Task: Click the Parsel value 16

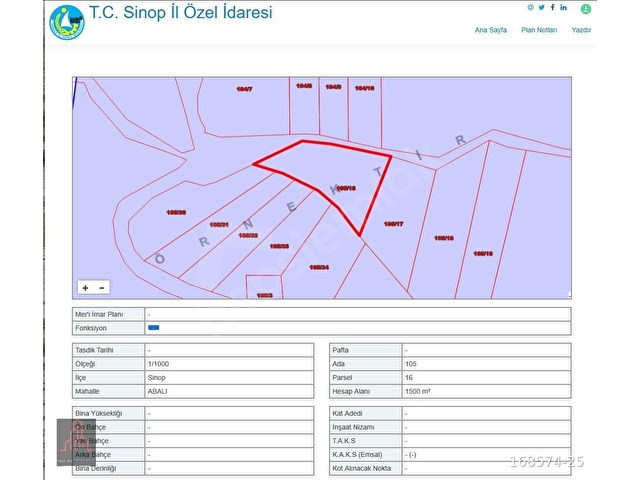Action: [409, 378]
